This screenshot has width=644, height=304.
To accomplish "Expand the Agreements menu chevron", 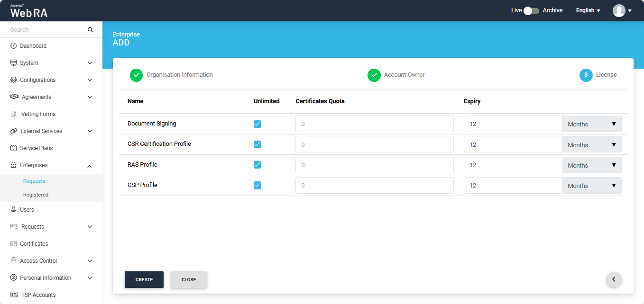I will (90, 97).
